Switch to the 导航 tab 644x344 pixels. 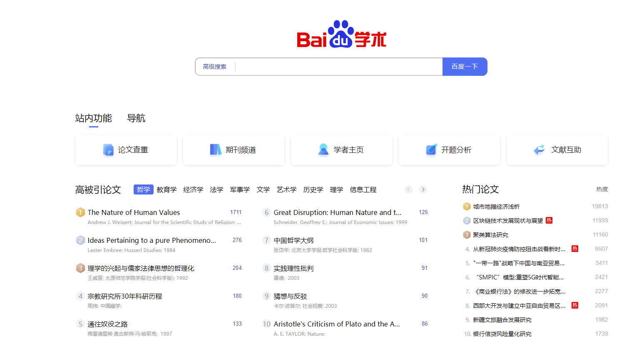(x=136, y=118)
